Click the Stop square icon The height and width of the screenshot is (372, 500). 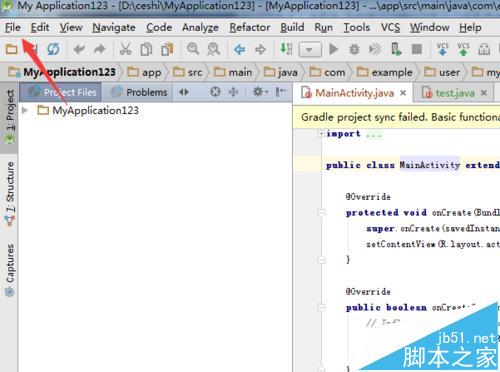pos(417,49)
